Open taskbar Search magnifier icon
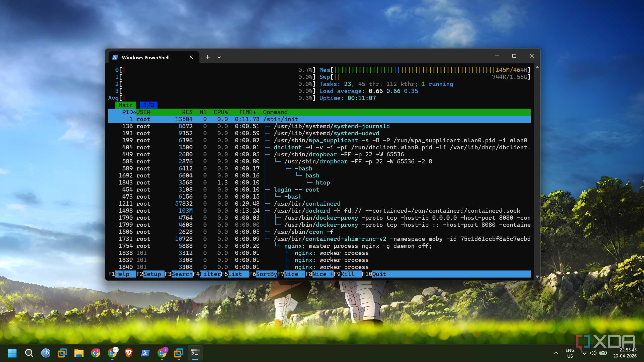The image size is (644, 362). 29,353
